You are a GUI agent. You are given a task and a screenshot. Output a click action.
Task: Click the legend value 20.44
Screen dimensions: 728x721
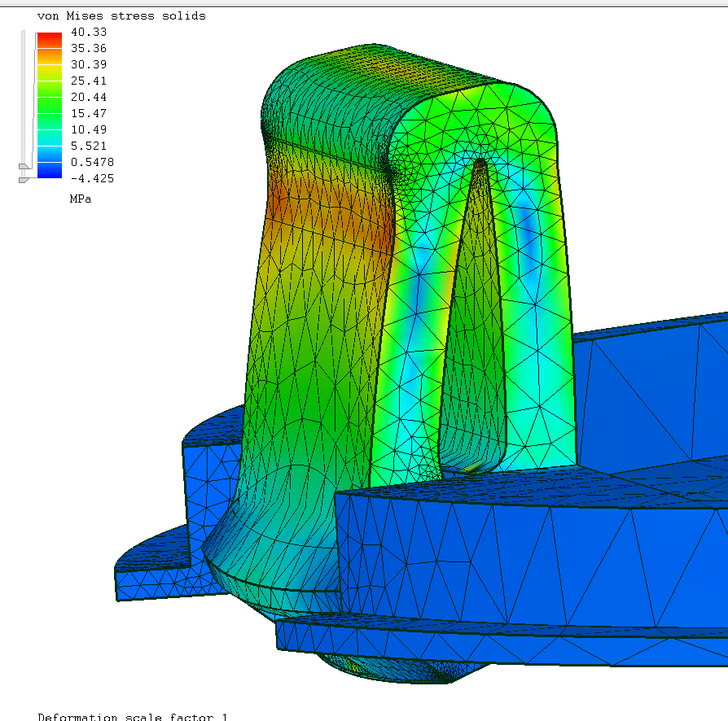89,97
